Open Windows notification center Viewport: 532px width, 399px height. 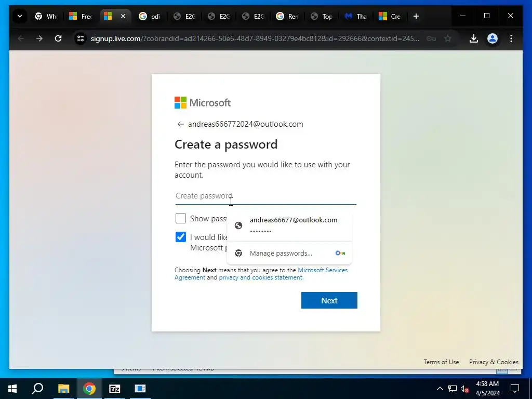coord(515,389)
